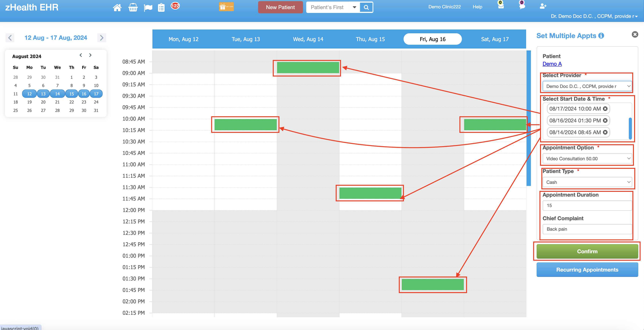Open the gift card icon
The width and height of the screenshot is (644, 330).
point(226,7)
